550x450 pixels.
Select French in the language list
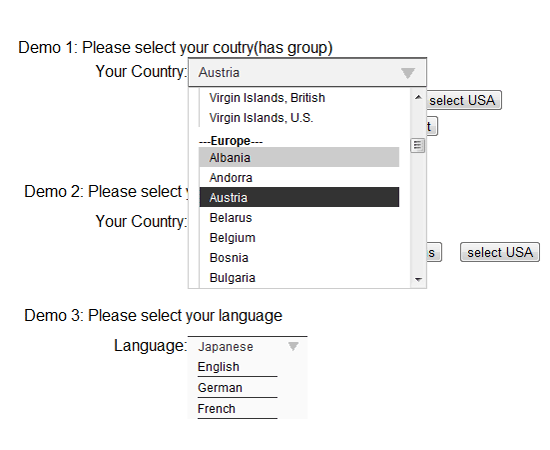click(x=237, y=409)
